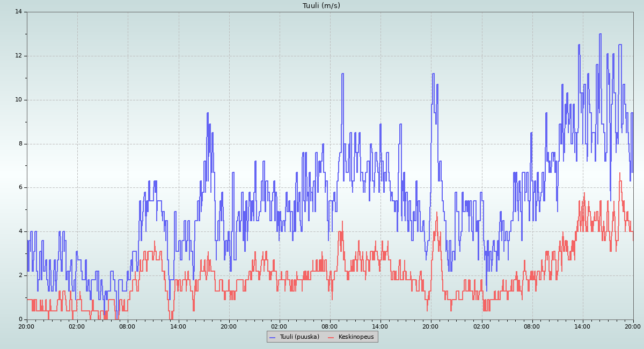Click the highest red Keskinopeus peak
Viewport: 644px width, 349px height.
[620, 173]
